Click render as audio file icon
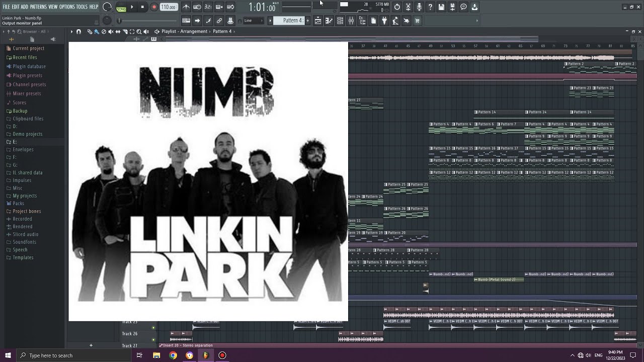This screenshot has width=644, height=362. [x=452, y=7]
